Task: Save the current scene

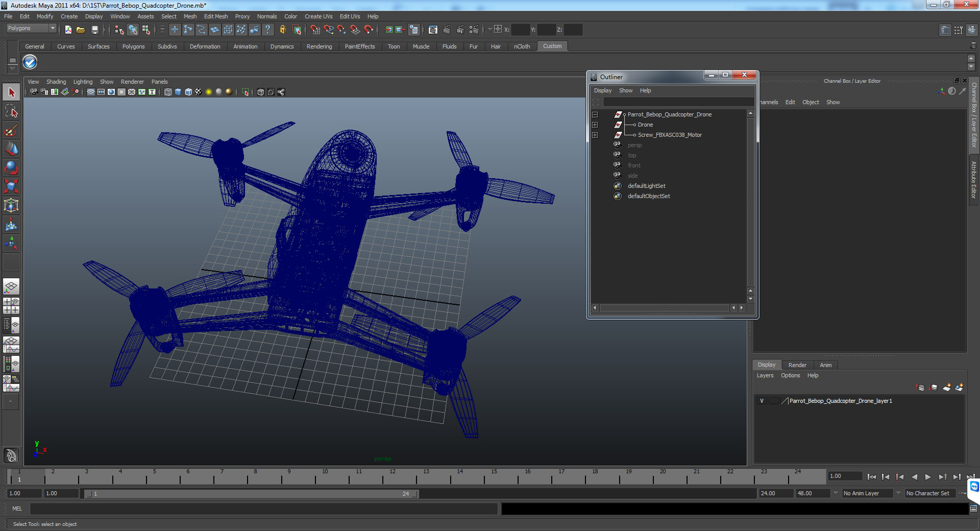Action: 94,30
